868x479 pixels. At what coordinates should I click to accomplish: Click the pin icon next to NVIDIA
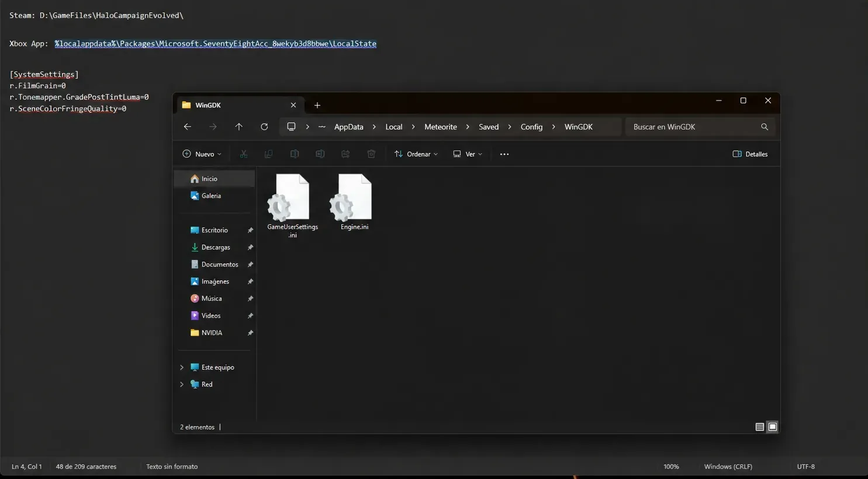click(x=250, y=332)
